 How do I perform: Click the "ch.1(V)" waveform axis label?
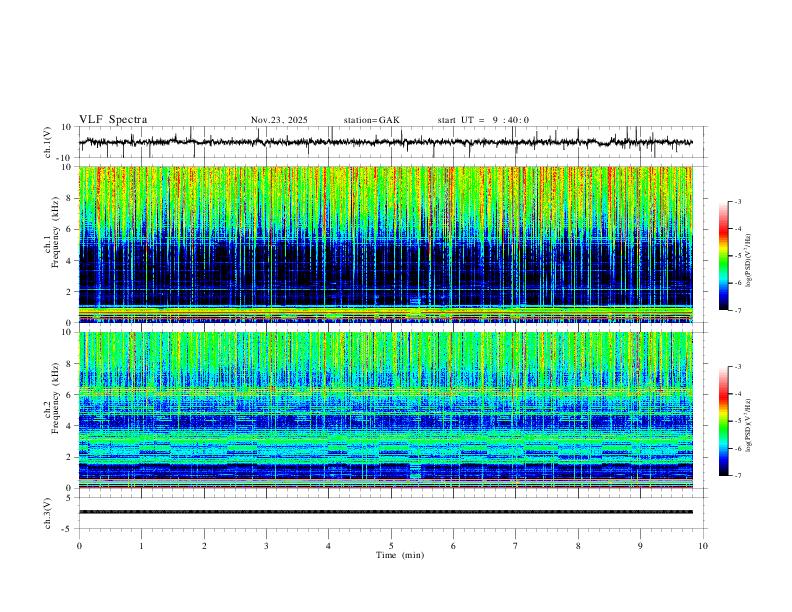pyautogui.click(x=48, y=142)
